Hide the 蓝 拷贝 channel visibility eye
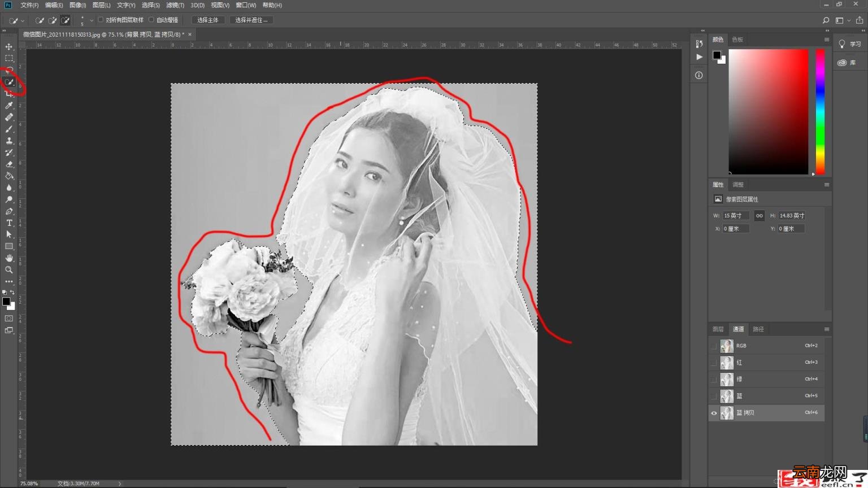This screenshot has width=868, height=488. pyautogui.click(x=714, y=413)
